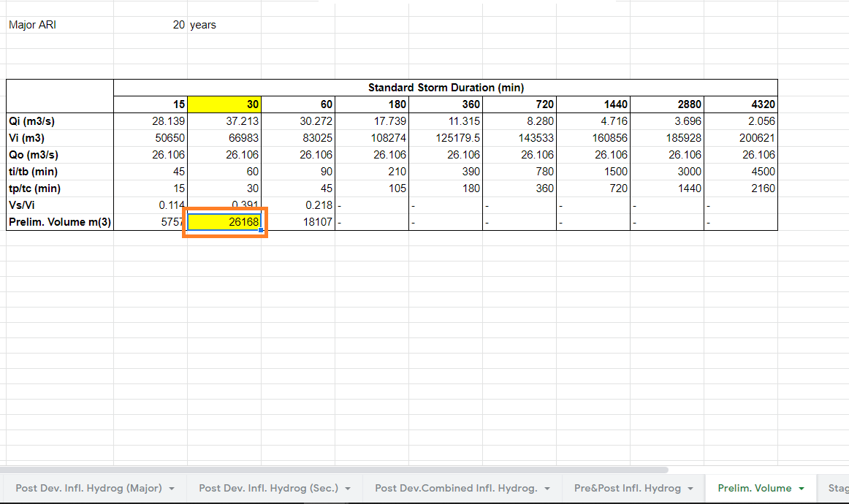The height and width of the screenshot is (504, 849).
Task: Select Vi value 108274
Action: pyautogui.click(x=372, y=138)
